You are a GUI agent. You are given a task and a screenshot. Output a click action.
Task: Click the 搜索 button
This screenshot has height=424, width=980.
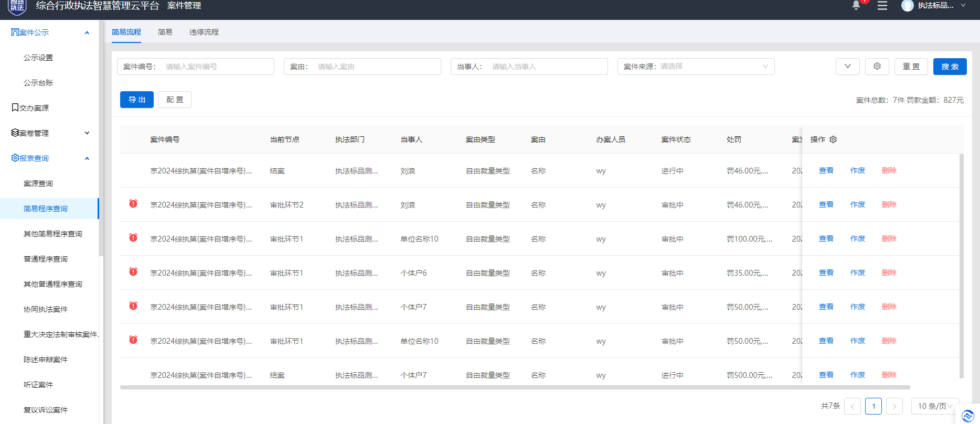point(950,67)
